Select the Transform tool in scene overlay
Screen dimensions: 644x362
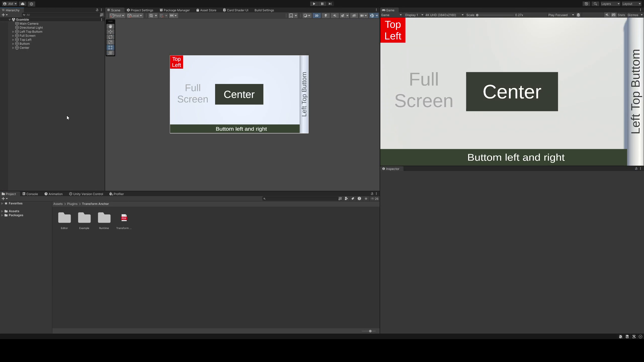click(x=110, y=53)
